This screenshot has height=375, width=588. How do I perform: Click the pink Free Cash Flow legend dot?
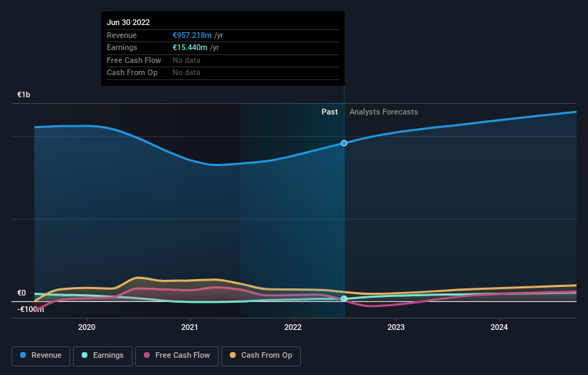click(x=147, y=355)
